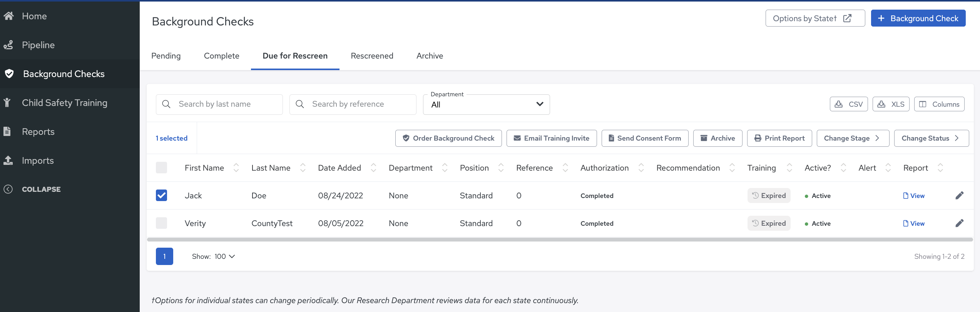Viewport: 980px width, 312px height.
Task: Sort by Date Added column arrows
Action: click(373, 168)
